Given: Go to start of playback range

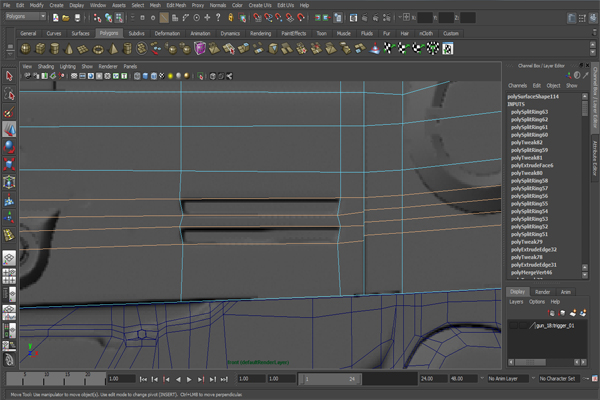Looking at the screenshot, I should [x=143, y=379].
